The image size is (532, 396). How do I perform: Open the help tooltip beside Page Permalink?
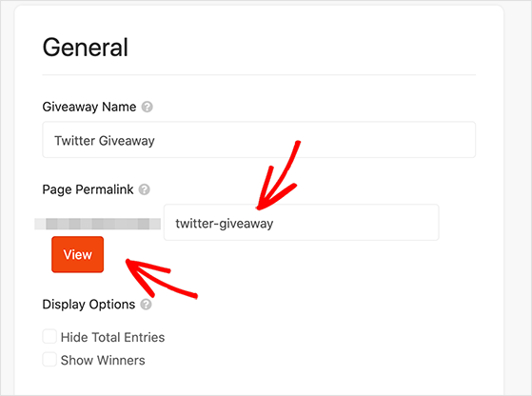[x=145, y=189]
